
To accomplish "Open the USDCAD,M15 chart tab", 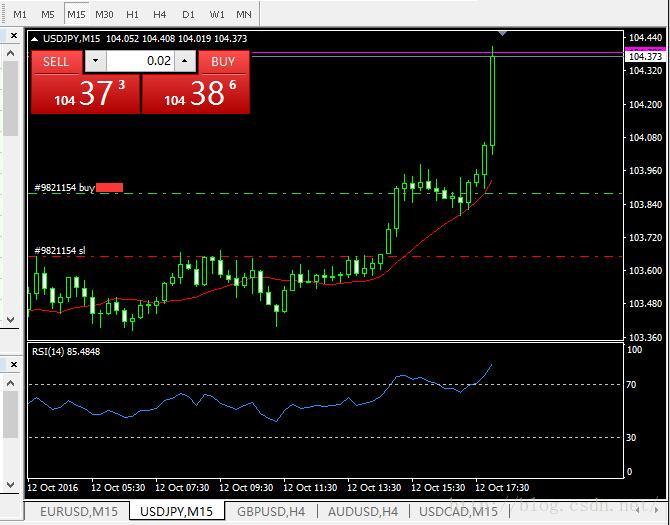I will pos(458,511).
